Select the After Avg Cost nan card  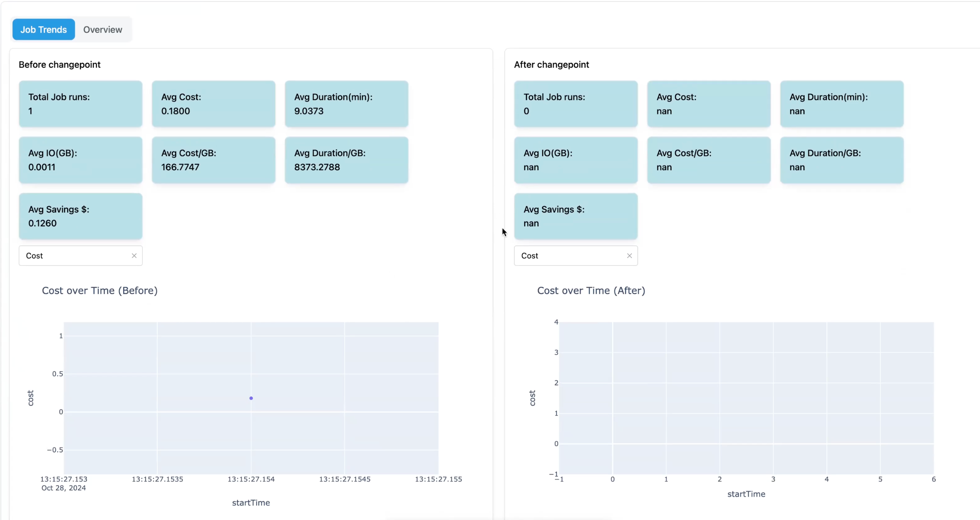point(709,104)
